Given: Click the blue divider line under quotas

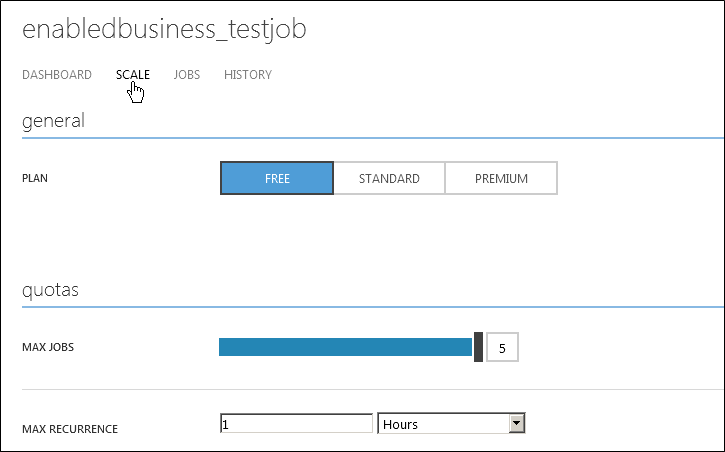Looking at the screenshot, I should tap(373, 306).
